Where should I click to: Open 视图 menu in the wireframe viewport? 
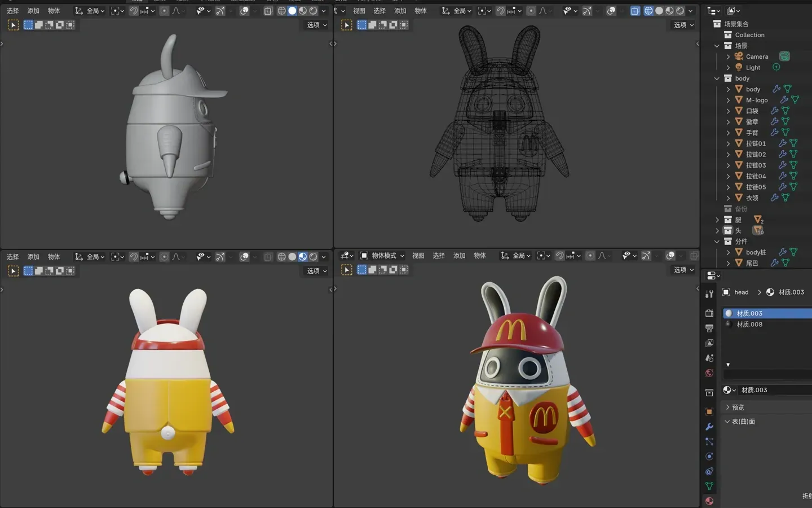pyautogui.click(x=359, y=11)
